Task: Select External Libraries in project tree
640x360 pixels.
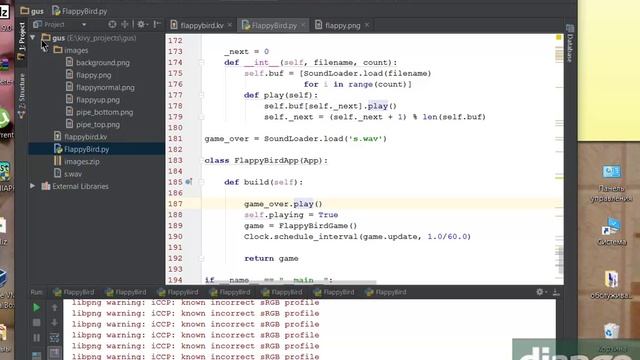Action: 75,186
